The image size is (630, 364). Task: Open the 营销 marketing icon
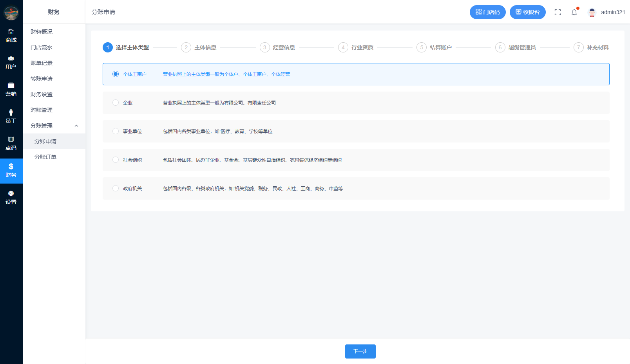11,90
